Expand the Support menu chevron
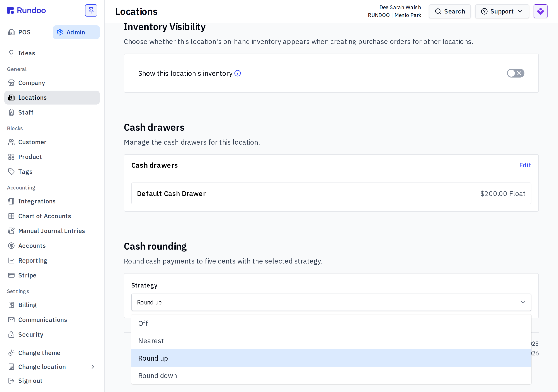Screen dimensions: 558x392 [x=520, y=11]
